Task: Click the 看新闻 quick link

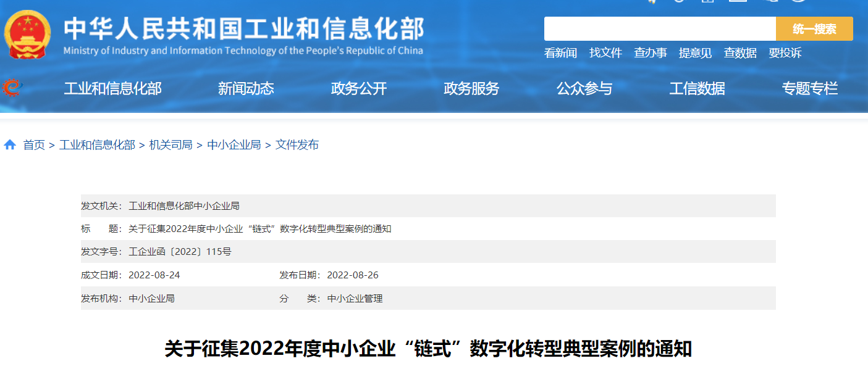Action: [560, 53]
